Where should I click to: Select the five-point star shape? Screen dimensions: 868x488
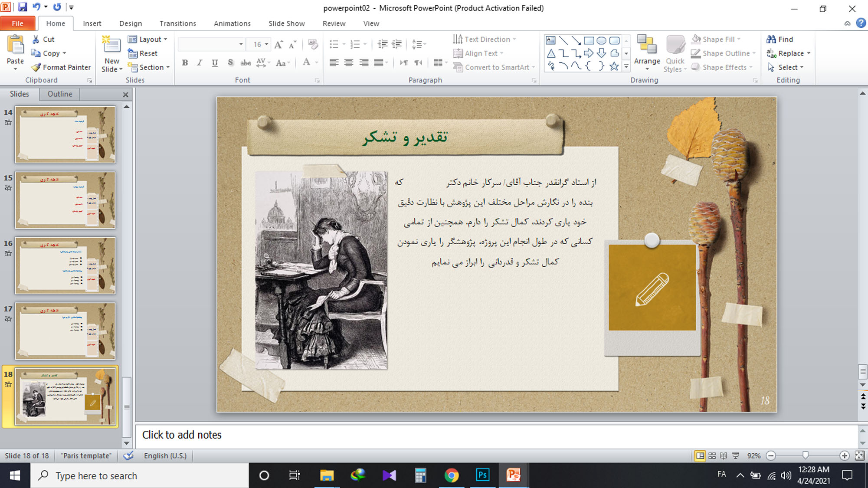pos(614,66)
